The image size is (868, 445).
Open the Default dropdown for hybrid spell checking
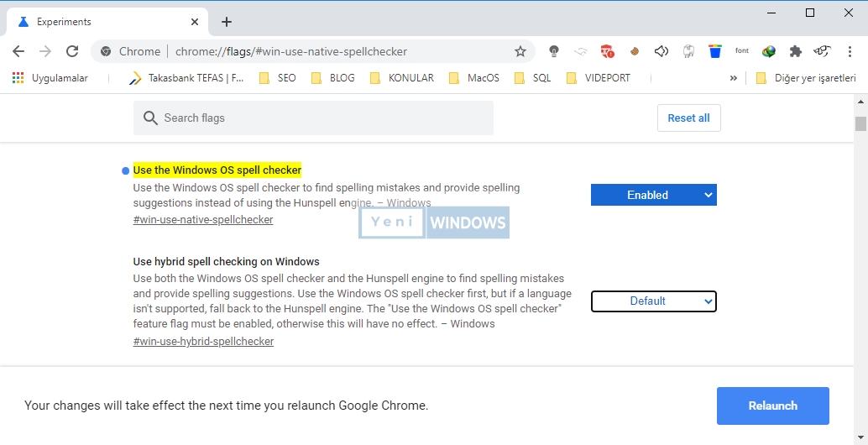pyautogui.click(x=654, y=301)
